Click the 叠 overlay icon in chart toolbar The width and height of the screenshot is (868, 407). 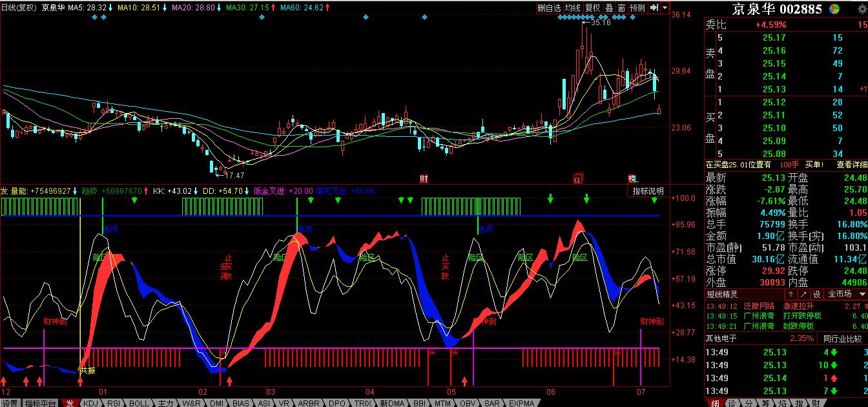[609, 8]
